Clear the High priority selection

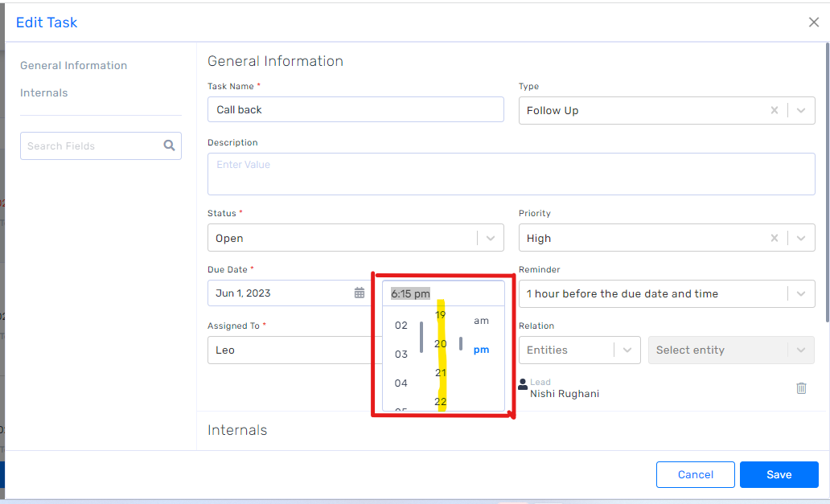[775, 238]
